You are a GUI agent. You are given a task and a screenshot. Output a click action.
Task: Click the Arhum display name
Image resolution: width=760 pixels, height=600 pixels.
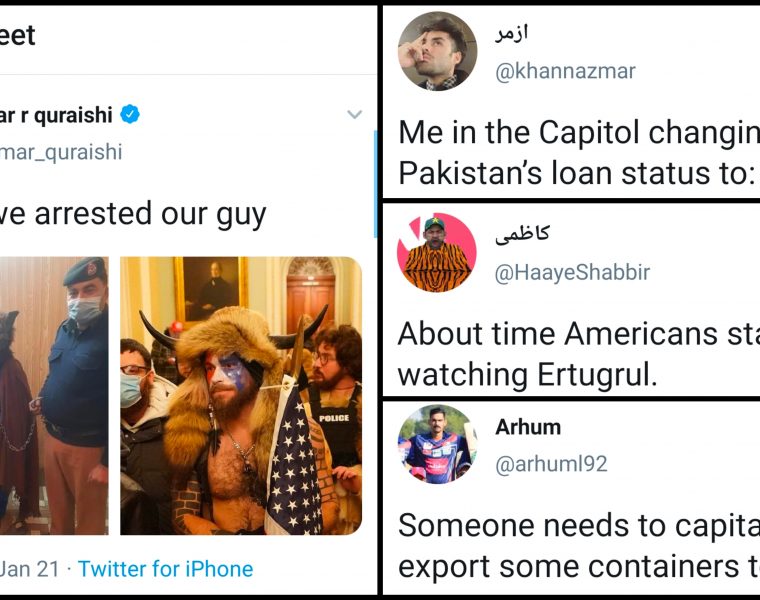[x=528, y=427]
